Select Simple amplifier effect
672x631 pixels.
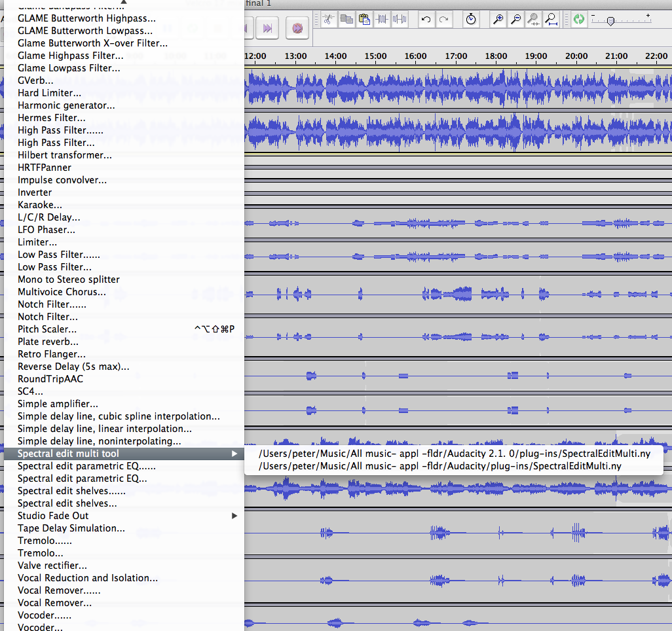coord(124,403)
